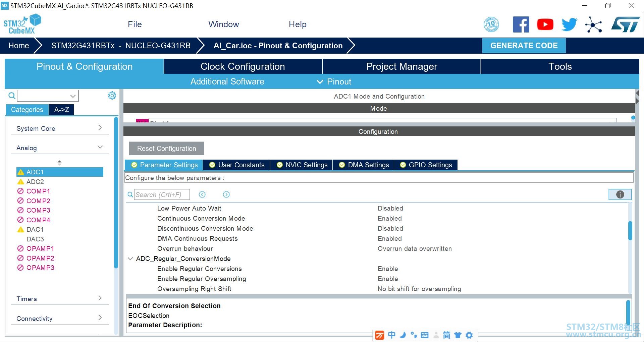Viewport: 644px width, 342px height.
Task: Open the peripheral search dropdown
Action: point(73,96)
